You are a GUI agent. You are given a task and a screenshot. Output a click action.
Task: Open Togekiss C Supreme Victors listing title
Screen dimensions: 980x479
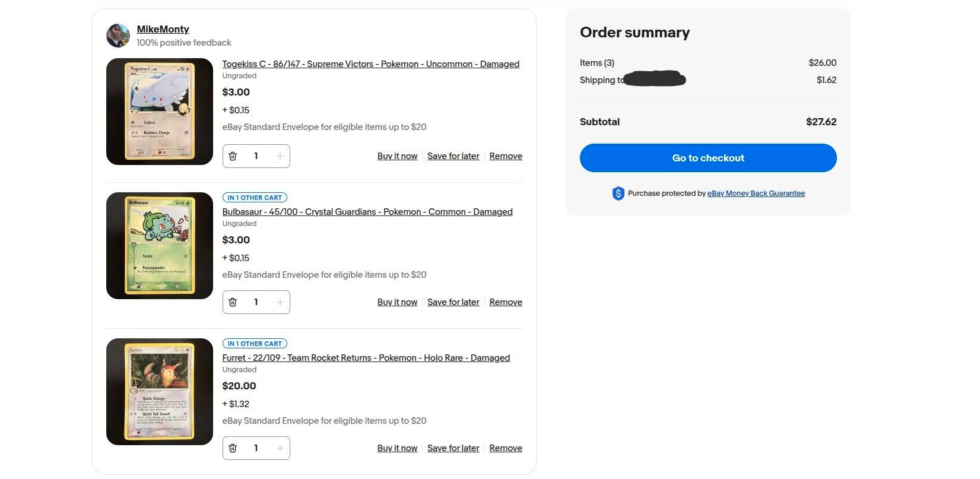tap(370, 64)
